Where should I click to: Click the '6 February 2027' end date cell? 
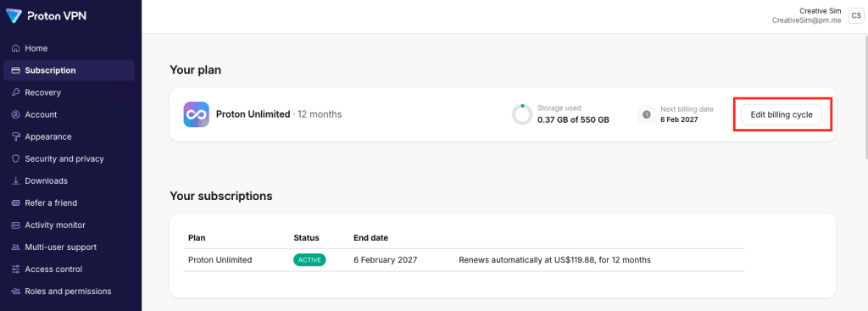(x=386, y=259)
